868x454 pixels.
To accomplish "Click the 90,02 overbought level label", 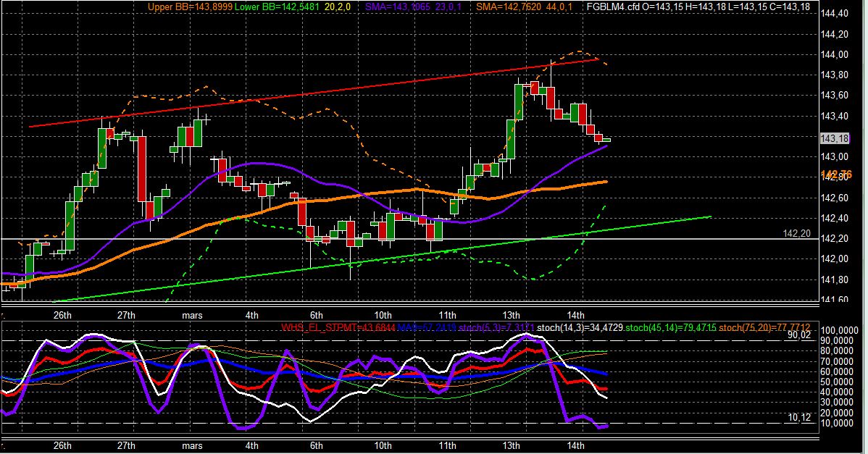I will (x=799, y=335).
